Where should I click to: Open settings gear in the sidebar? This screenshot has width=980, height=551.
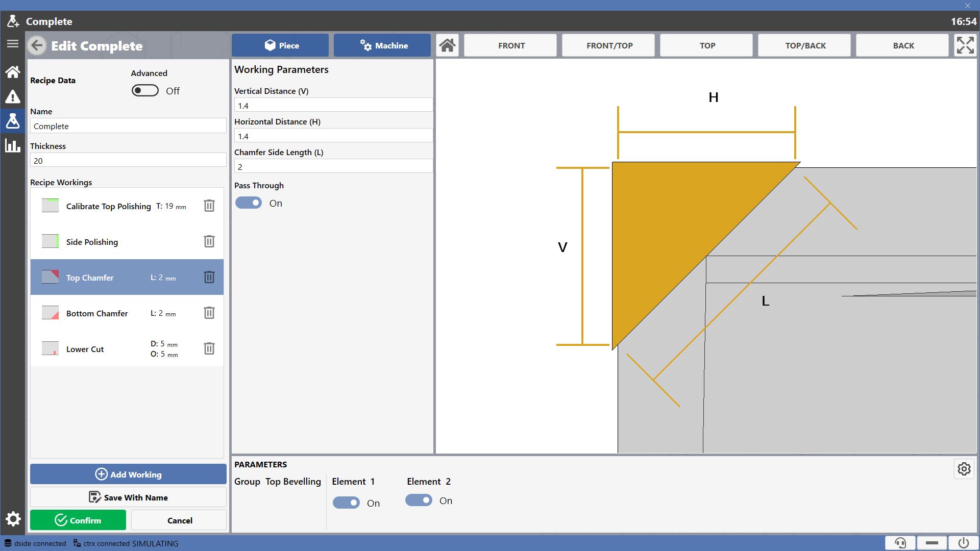pyautogui.click(x=13, y=519)
